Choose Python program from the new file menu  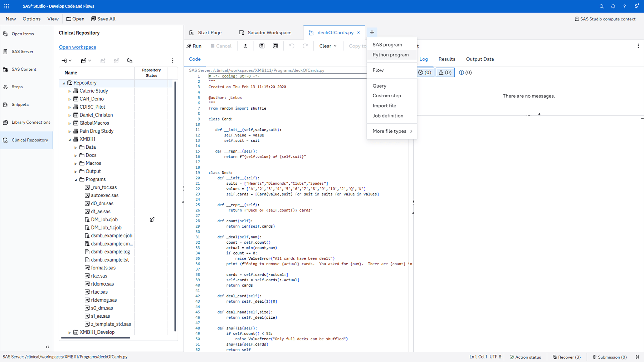(390, 55)
